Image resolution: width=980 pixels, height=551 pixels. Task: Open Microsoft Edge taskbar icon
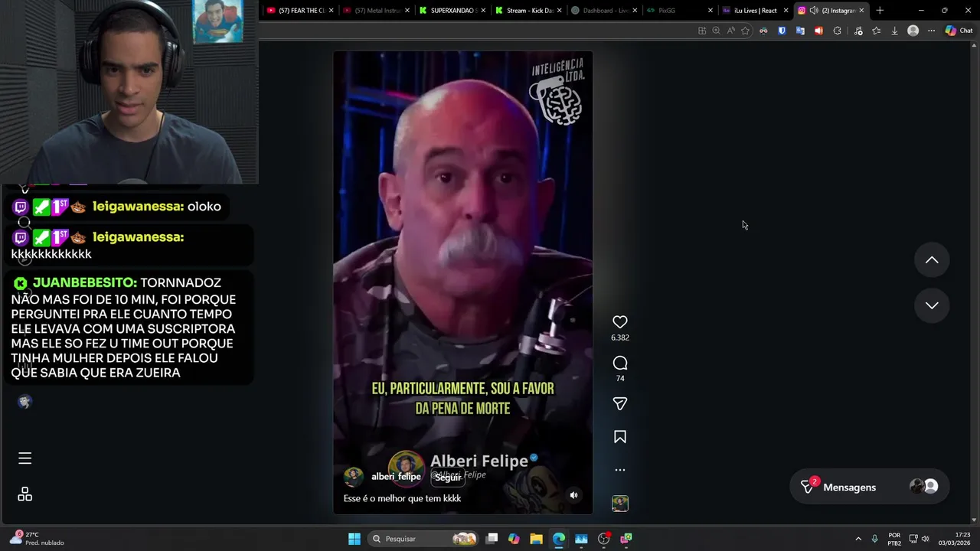[x=559, y=539]
